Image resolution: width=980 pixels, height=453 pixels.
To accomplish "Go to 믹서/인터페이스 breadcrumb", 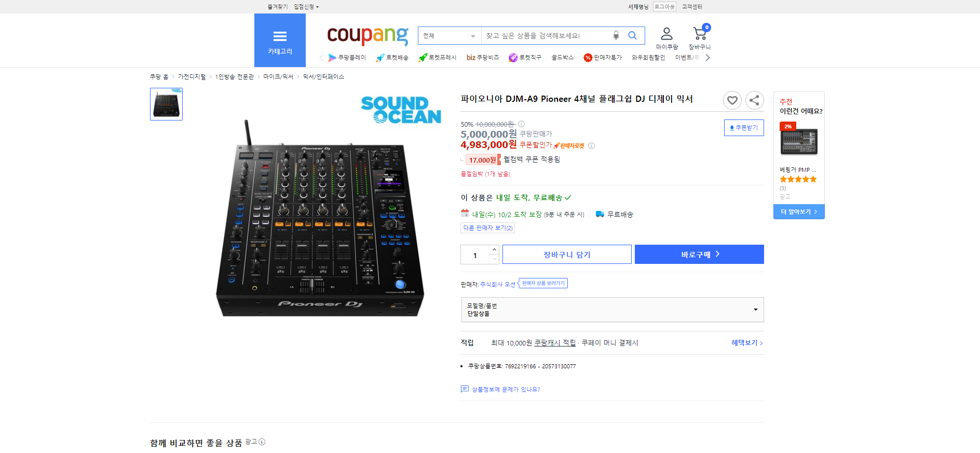I will pos(323,77).
